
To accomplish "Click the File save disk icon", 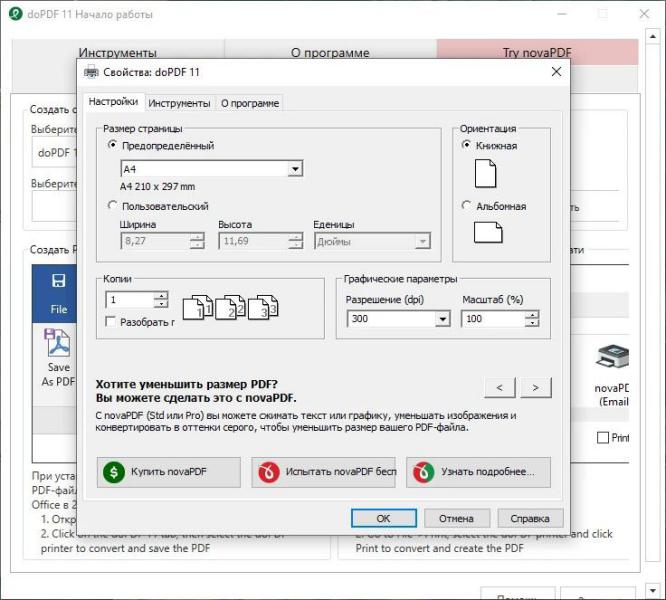I will [x=58, y=281].
